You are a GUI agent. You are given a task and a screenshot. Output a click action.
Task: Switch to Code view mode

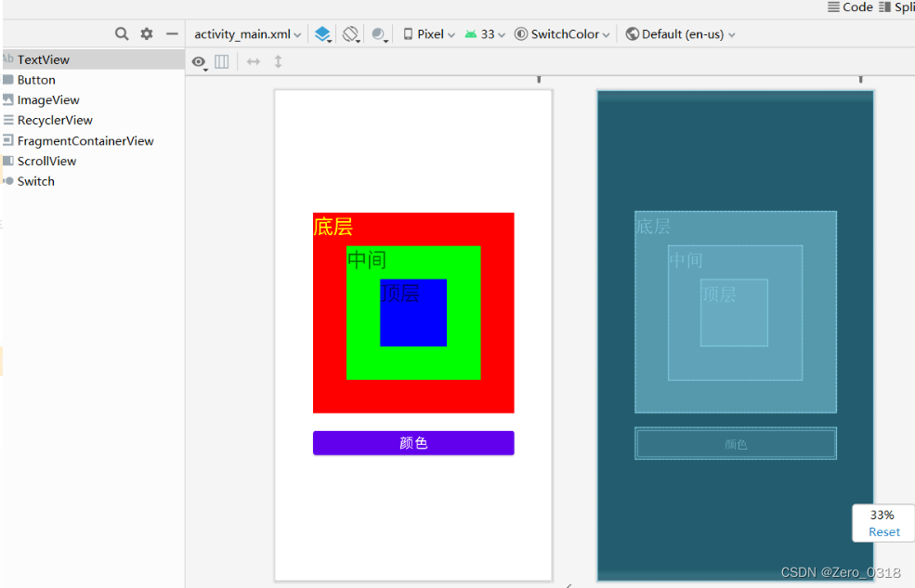[x=850, y=7]
